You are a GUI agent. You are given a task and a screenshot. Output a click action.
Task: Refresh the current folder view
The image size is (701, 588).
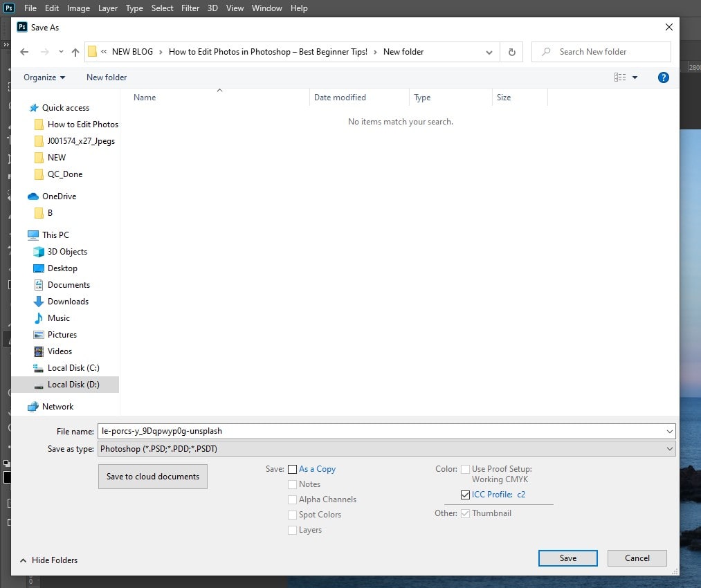511,52
